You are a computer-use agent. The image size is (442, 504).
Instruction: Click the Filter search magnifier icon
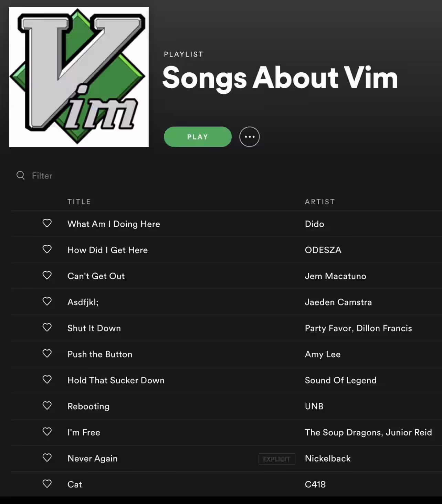(x=21, y=176)
